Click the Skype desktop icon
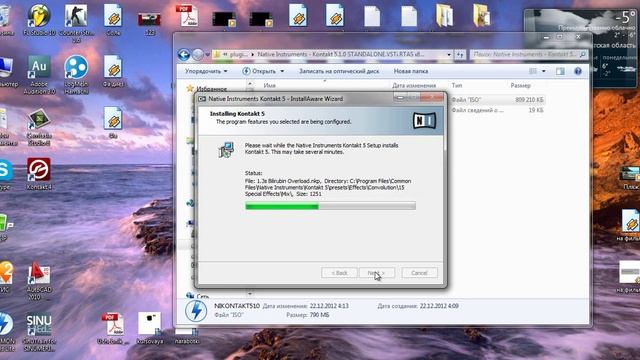Screen dimensions: 640x360 pos(6,175)
